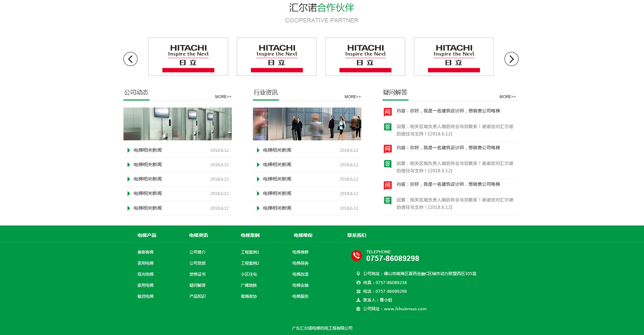The height and width of the screenshot is (335, 644).
Task: Select 联系我们 footer menu heading
Action: pyautogui.click(x=357, y=235)
